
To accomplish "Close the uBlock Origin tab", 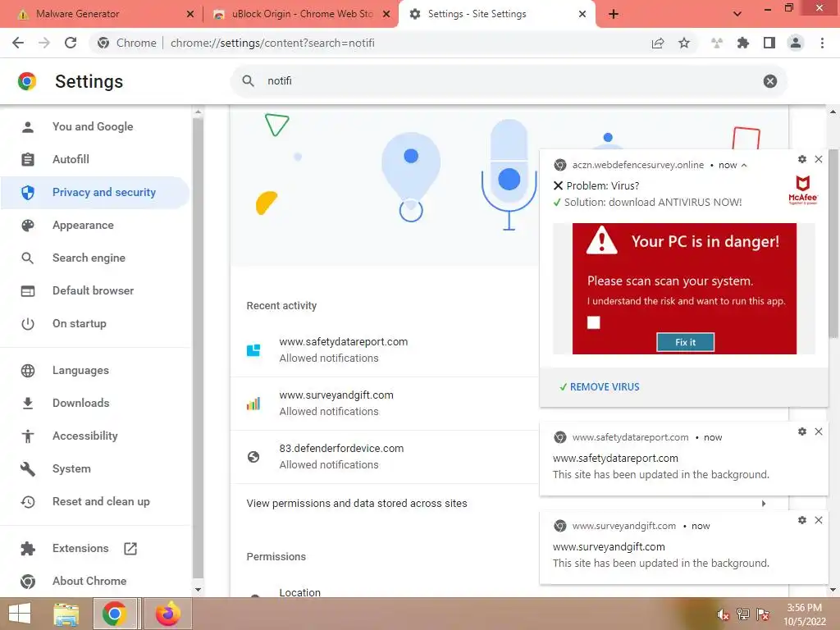I will click(386, 14).
